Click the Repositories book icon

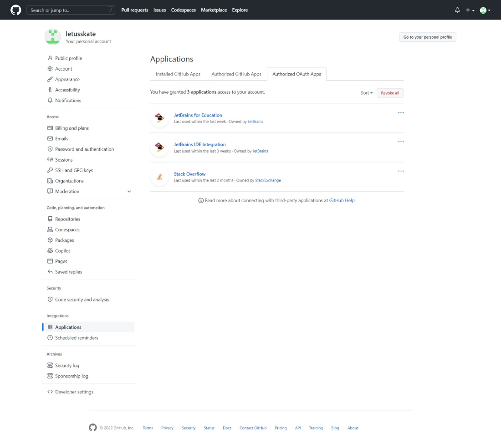[50, 219]
